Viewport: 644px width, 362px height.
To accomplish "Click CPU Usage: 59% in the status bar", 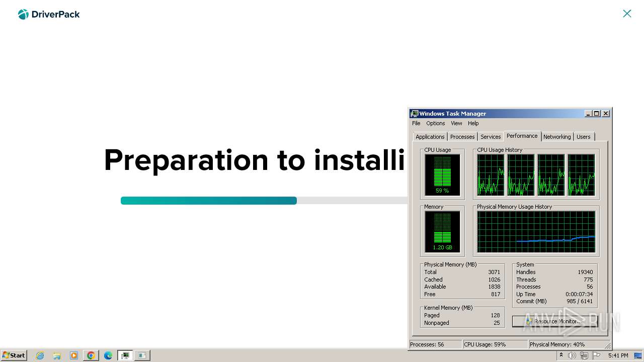I will (x=495, y=344).
